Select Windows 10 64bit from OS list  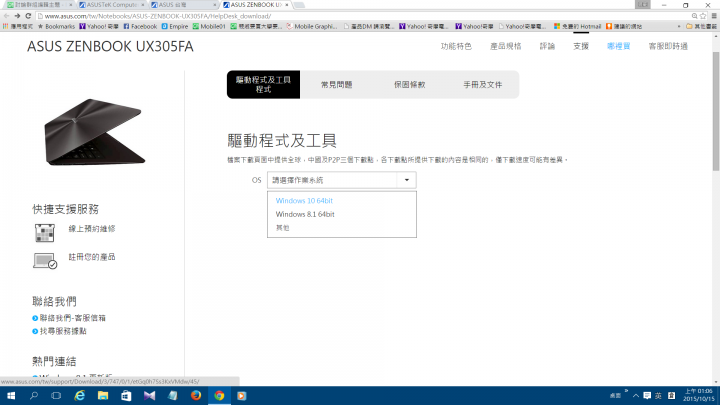coord(304,201)
